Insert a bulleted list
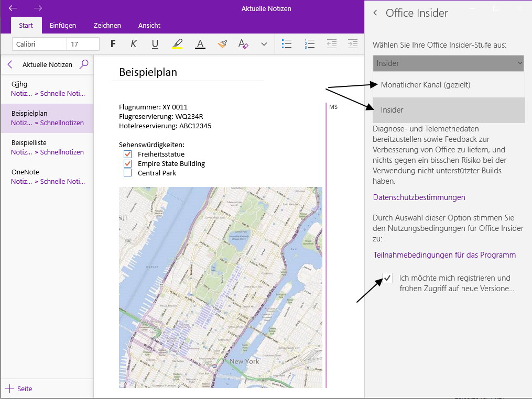The height and width of the screenshot is (399, 532). 287,44
